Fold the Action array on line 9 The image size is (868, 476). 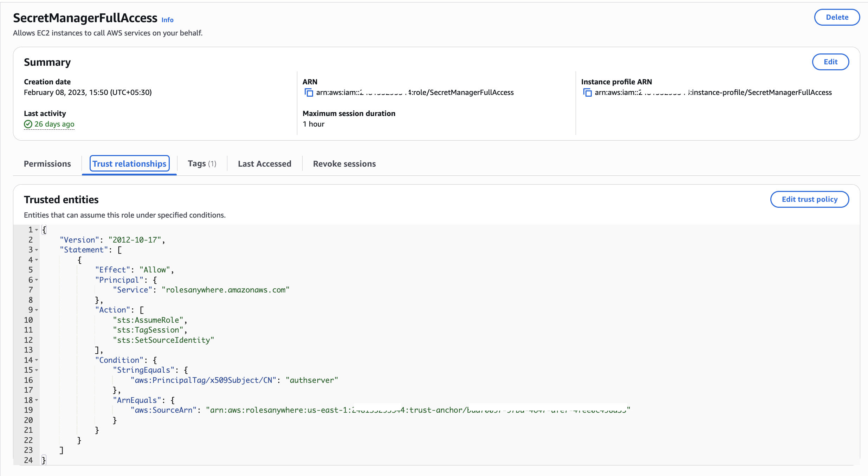pos(37,310)
